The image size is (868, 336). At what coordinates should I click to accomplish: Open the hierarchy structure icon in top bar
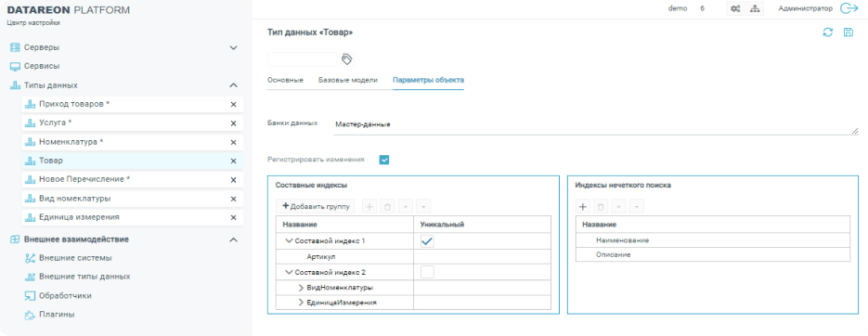pos(754,9)
